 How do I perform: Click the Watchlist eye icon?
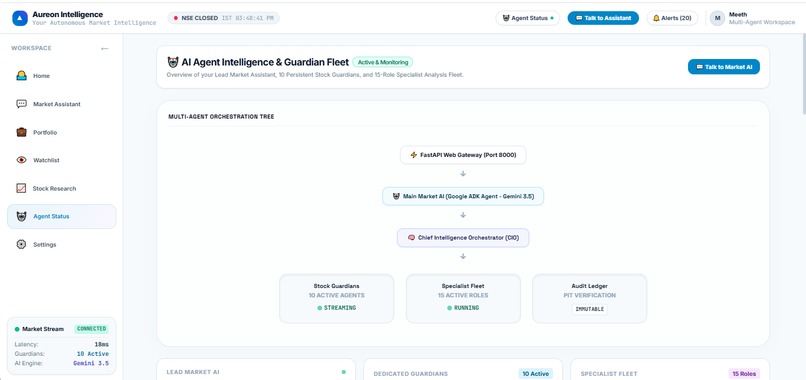click(22, 160)
